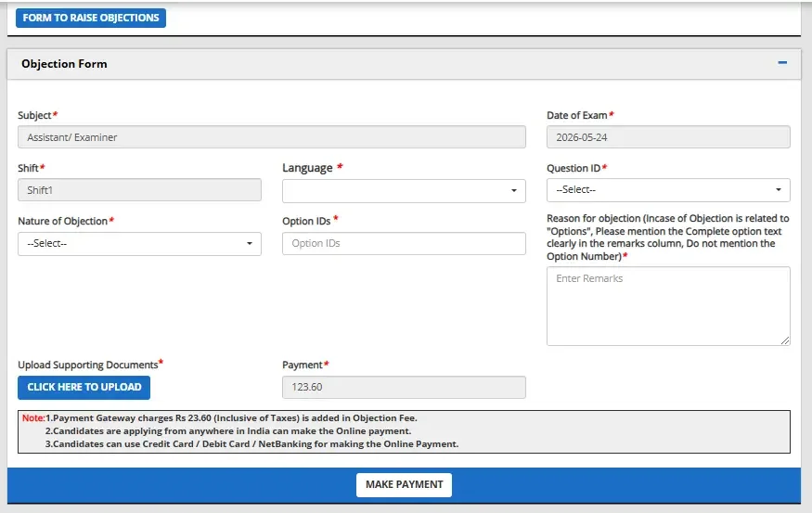
Task: Click the Option IDs input field
Action: [404, 243]
